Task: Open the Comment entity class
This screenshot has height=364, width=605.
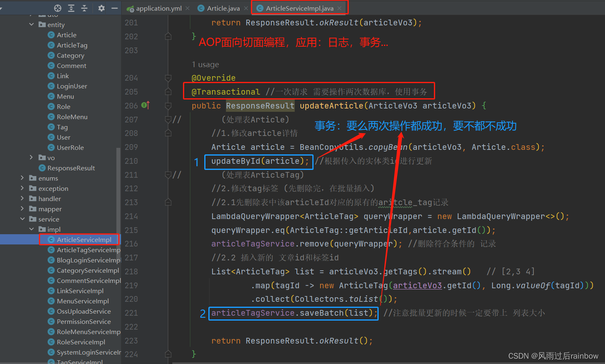Action: [x=71, y=66]
